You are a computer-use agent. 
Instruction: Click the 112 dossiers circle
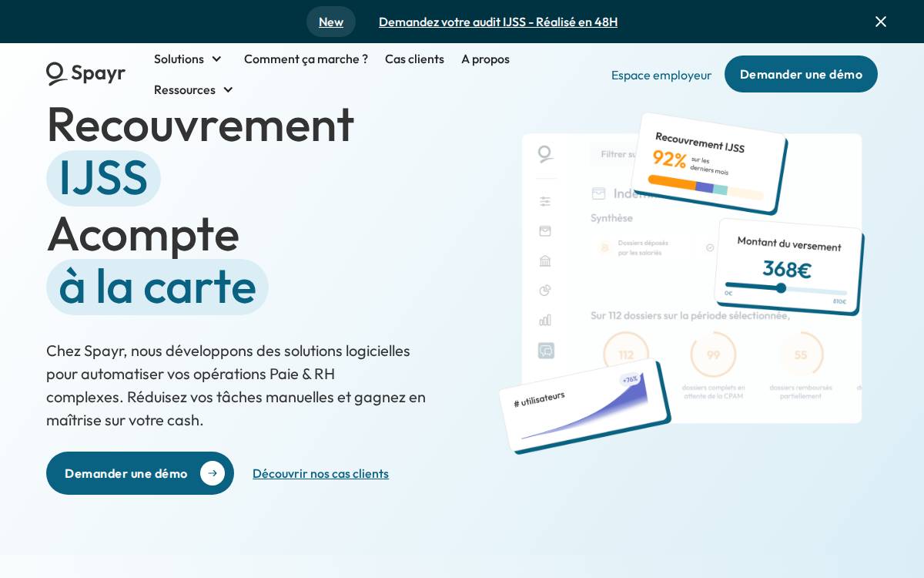coord(626,355)
